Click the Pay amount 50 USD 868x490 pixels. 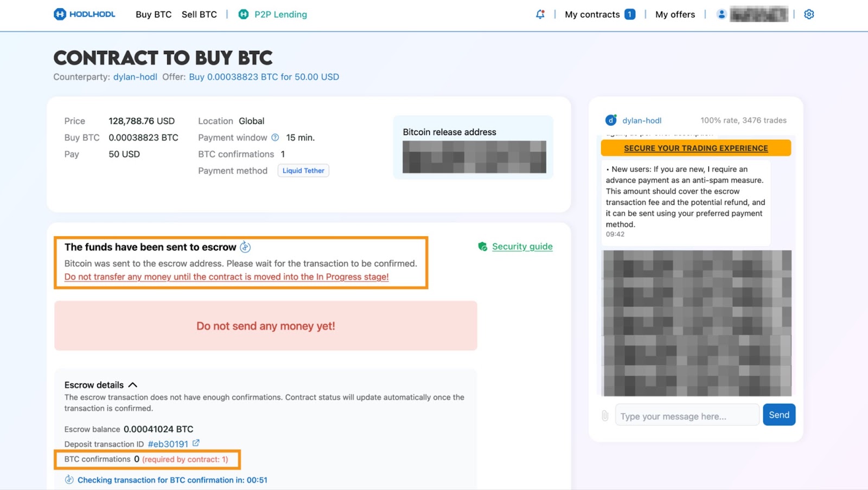[x=124, y=154]
